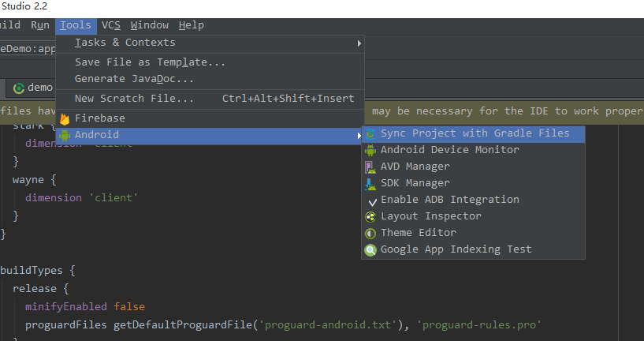Click the 'buildTypes {' line
The image size is (644, 341).
[37, 271]
